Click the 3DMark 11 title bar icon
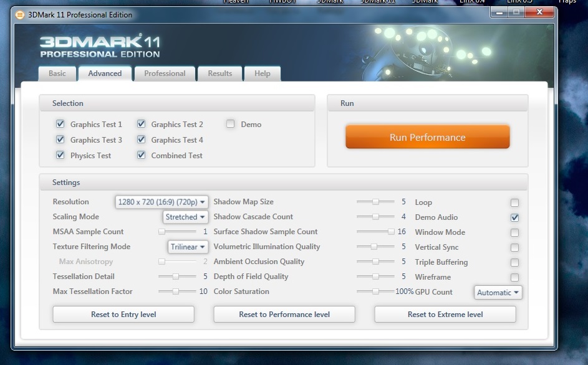The width and height of the screenshot is (588, 365). pyautogui.click(x=20, y=15)
